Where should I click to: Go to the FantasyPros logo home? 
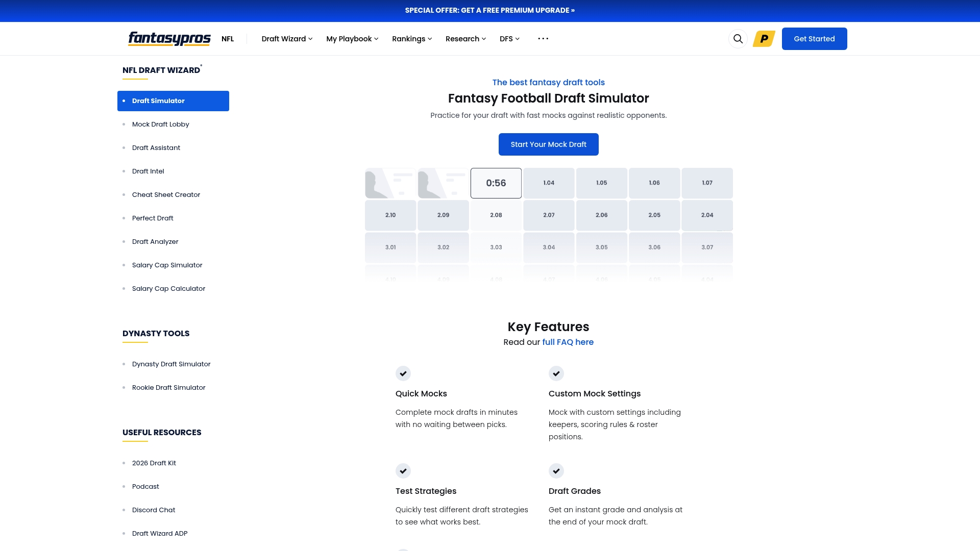[x=169, y=39]
